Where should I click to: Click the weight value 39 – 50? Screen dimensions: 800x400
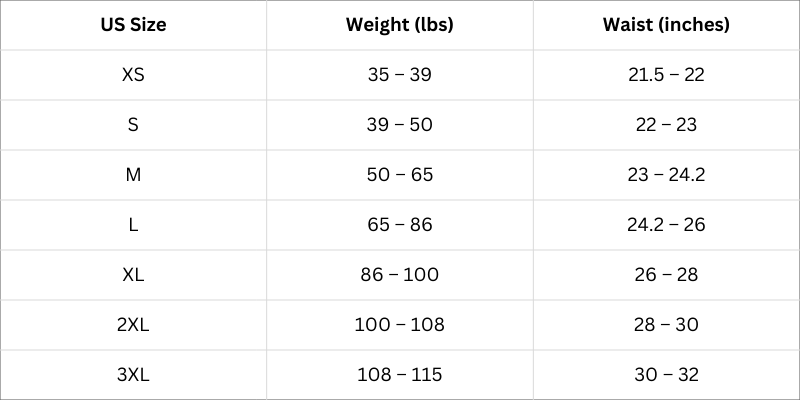pyautogui.click(x=399, y=125)
